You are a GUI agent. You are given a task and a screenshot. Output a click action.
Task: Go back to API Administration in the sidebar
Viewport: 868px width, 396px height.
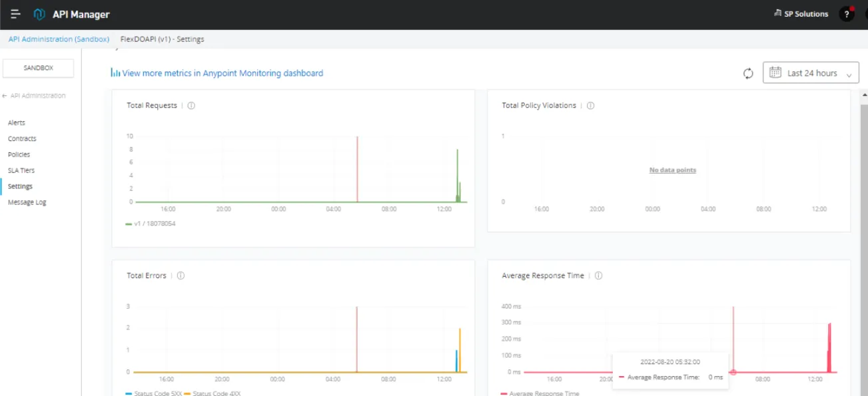(x=34, y=96)
